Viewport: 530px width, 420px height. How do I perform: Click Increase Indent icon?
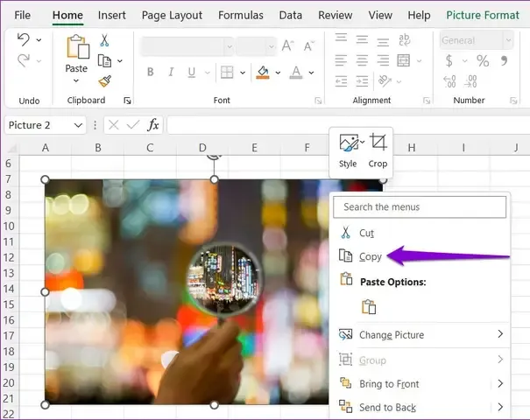click(x=362, y=81)
